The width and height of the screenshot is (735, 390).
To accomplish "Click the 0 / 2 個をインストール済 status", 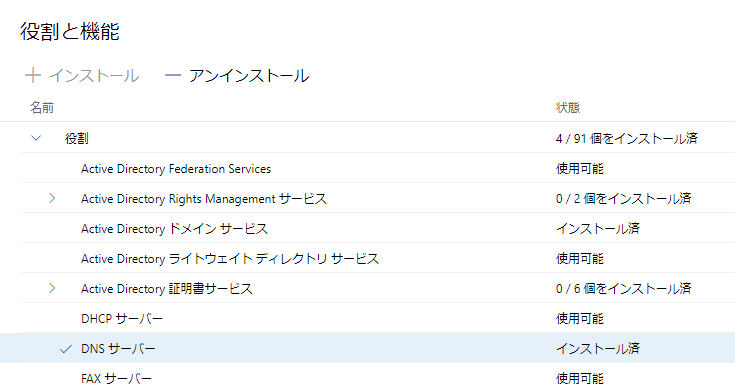I will pos(623,199).
